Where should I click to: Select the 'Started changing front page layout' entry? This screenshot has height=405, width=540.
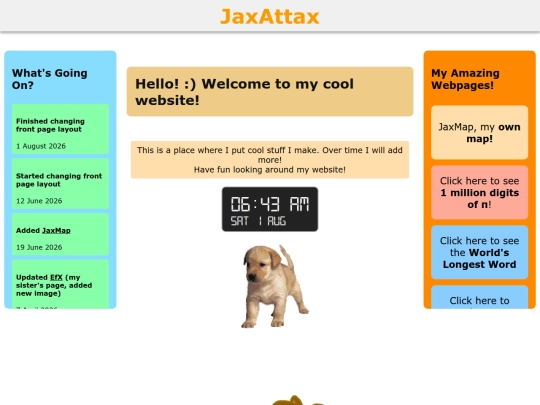point(60,184)
